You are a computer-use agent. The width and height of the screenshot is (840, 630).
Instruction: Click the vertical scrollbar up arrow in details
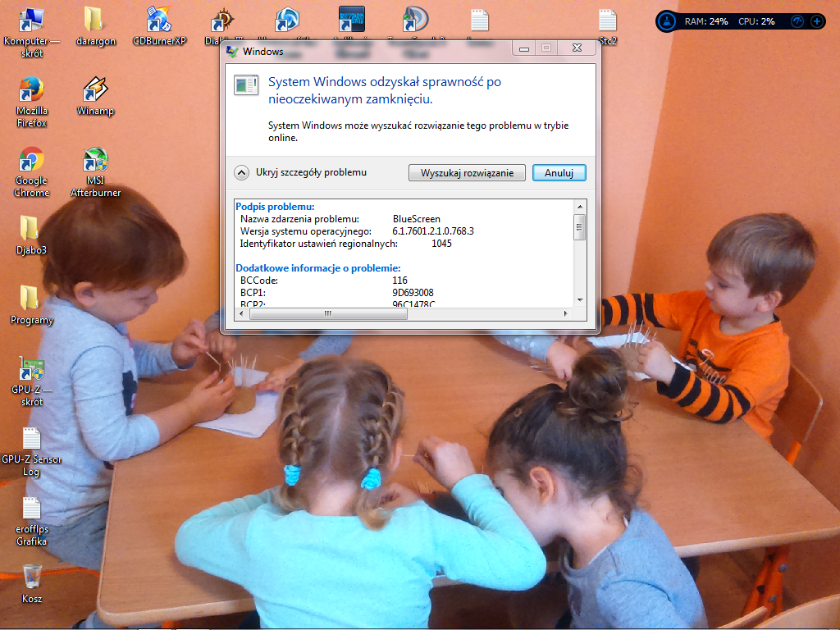pyautogui.click(x=580, y=206)
